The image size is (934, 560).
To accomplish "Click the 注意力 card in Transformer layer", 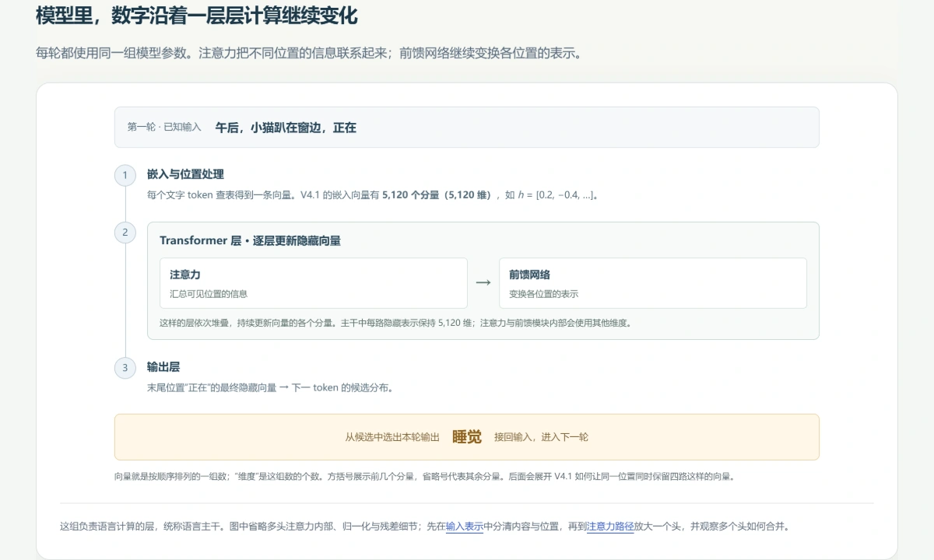I will click(x=314, y=283).
